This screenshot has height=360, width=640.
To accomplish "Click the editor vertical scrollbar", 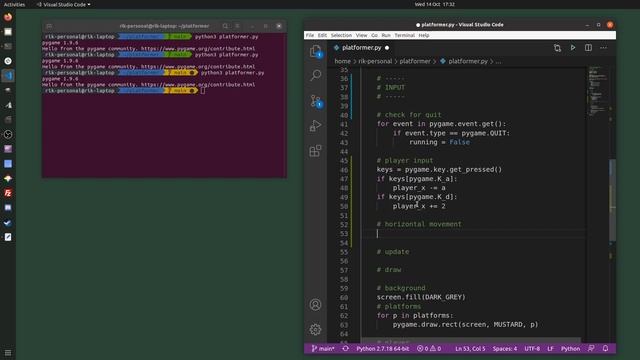I will (x=612, y=200).
